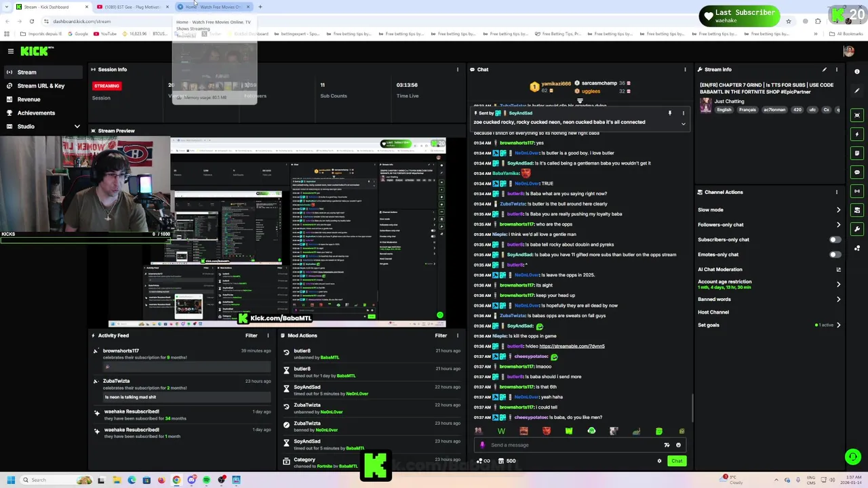This screenshot has height=488, width=868.
Task: Click the purple microphone icon in chat input
Action: coord(482,445)
